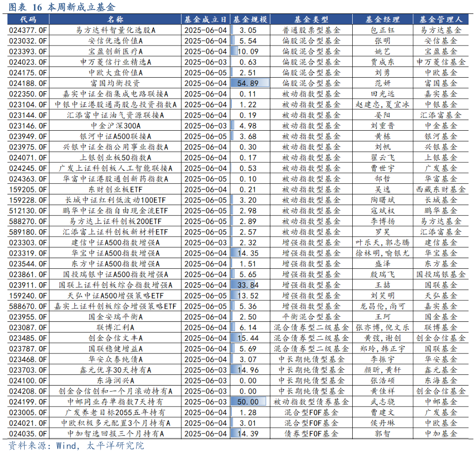This screenshot has height=453, width=476.
Task: Click manager name 武志骁
Action: 382,402
